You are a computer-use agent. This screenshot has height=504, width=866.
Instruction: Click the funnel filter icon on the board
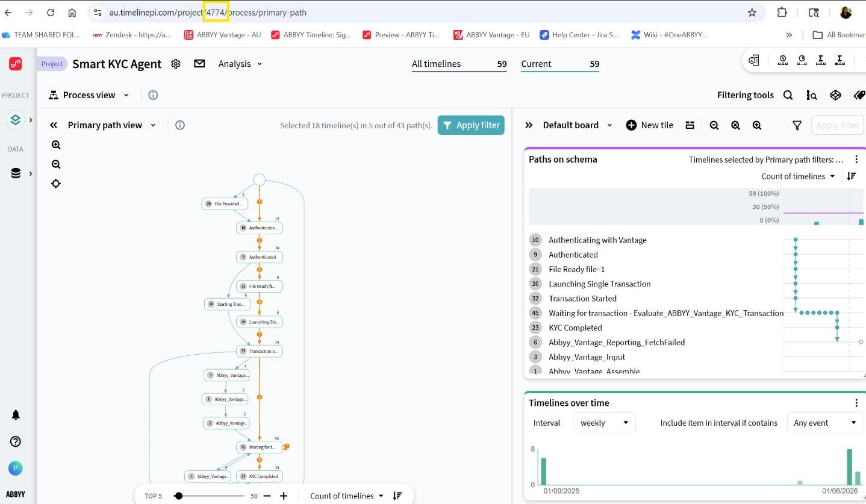(797, 125)
